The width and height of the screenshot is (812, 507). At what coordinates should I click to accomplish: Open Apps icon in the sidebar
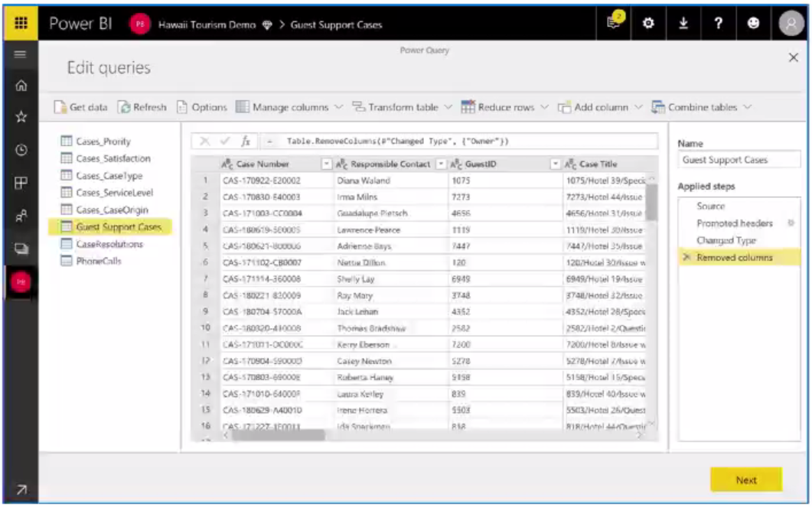[21, 183]
